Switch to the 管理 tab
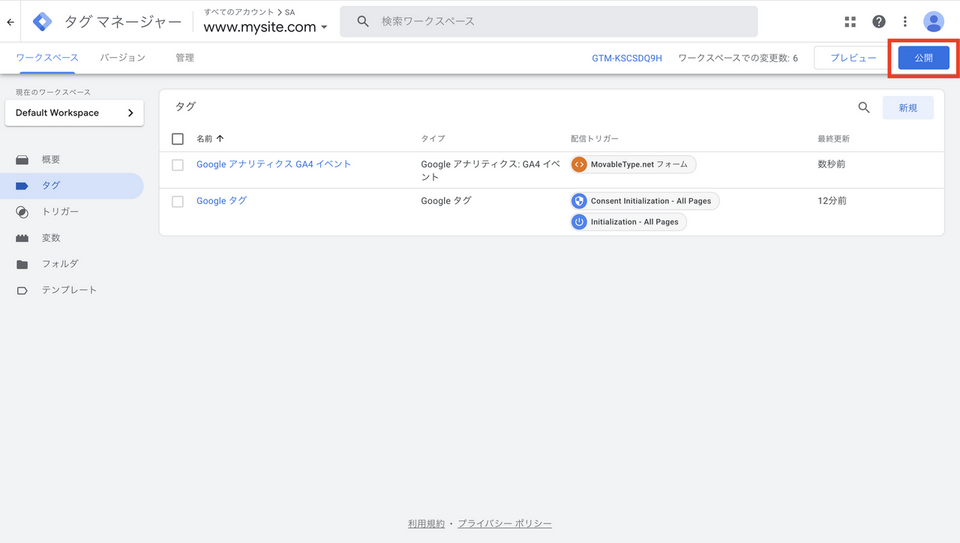The width and height of the screenshot is (960, 543). click(x=184, y=58)
